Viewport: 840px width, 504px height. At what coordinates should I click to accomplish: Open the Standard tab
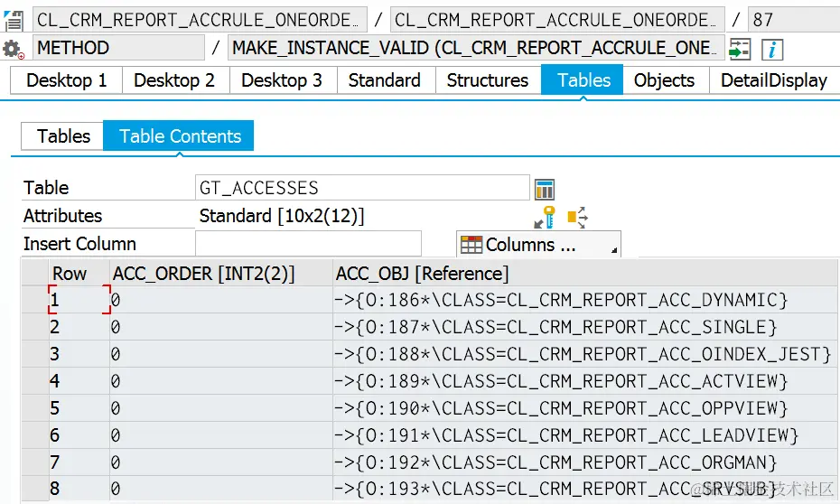(385, 80)
